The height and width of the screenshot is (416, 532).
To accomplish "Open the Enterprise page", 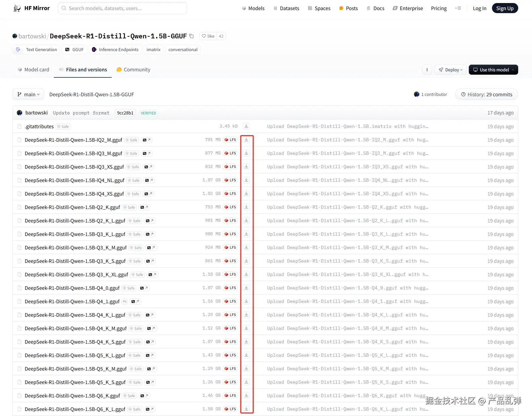I will tap(408, 8).
